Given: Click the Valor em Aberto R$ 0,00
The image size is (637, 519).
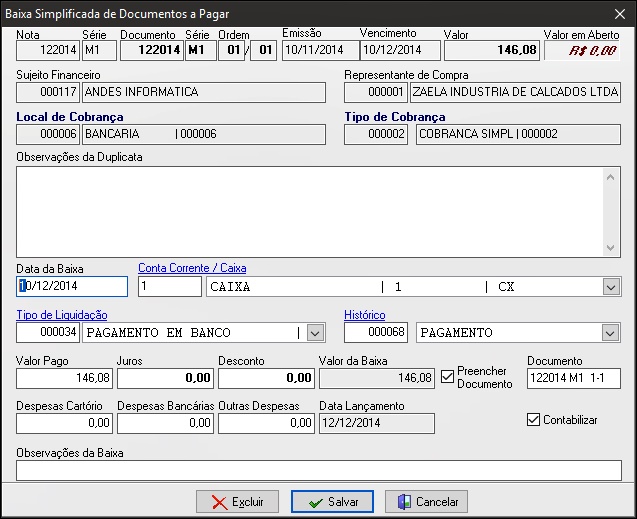Looking at the screenshot, I should [583, 51].
